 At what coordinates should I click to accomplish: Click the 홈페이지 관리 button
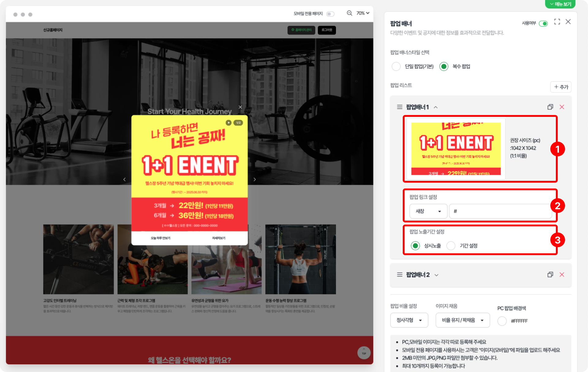pyautogui.click(x=301, y=30)
